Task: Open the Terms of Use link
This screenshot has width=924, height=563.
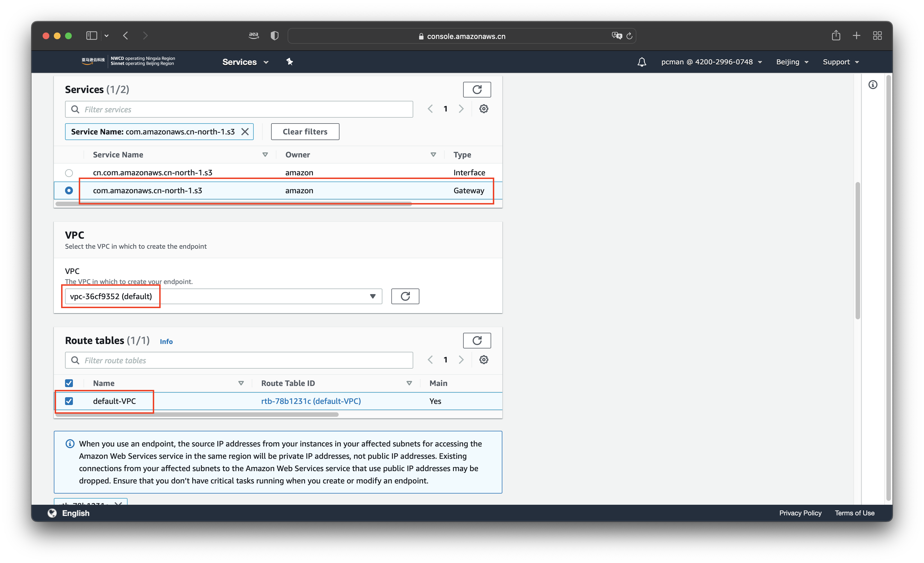Action: 854,513
